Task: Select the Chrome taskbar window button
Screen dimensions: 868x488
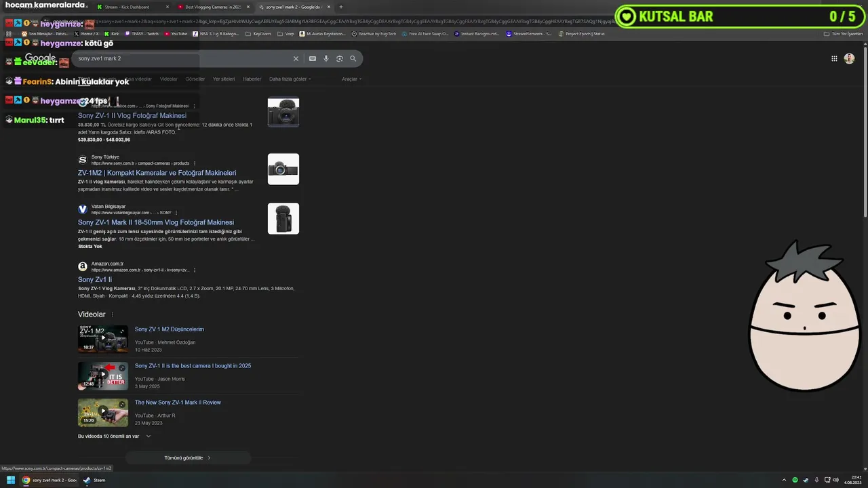Action: (49, 480)
